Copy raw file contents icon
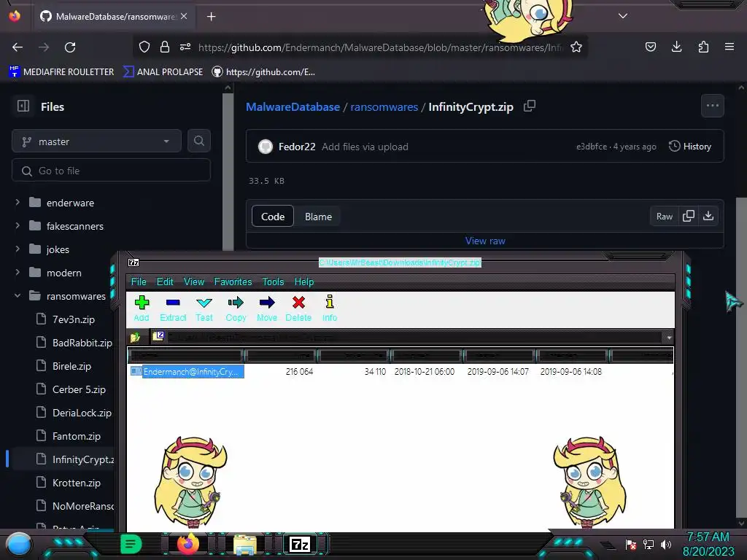The width and height of the screenshot is (747, 560). tap(689, 216)
